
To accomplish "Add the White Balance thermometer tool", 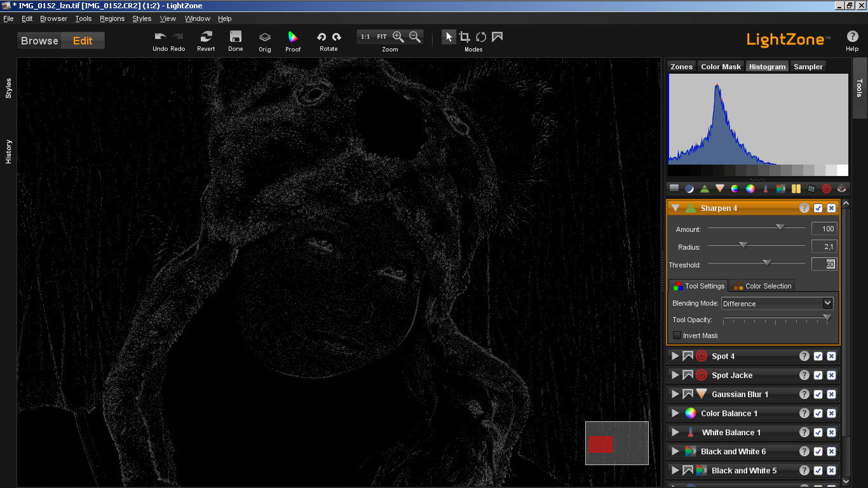I will tap(765, 189).
